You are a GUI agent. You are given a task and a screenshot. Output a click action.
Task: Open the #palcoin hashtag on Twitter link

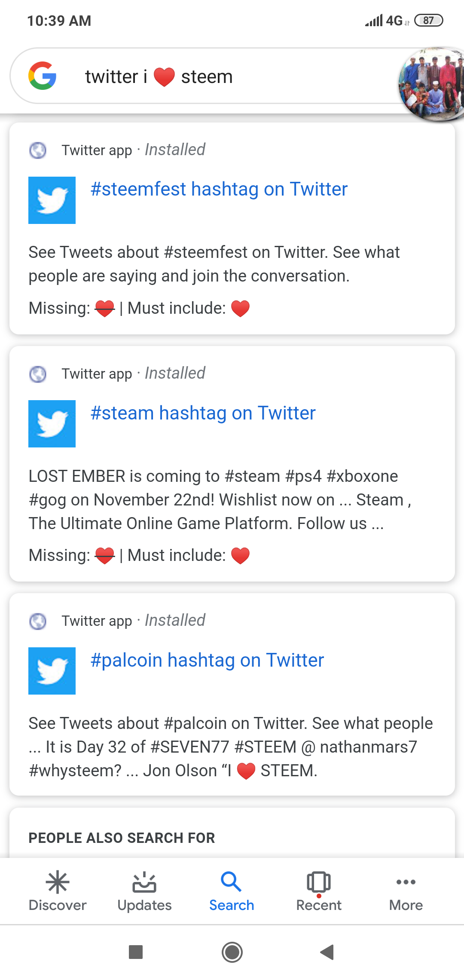click(207, 660)
